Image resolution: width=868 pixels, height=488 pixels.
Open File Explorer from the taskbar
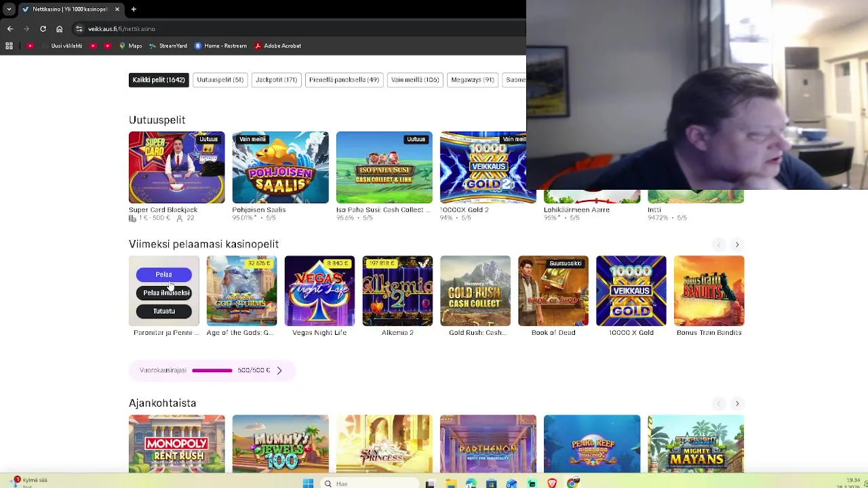(x=450, y=483)
